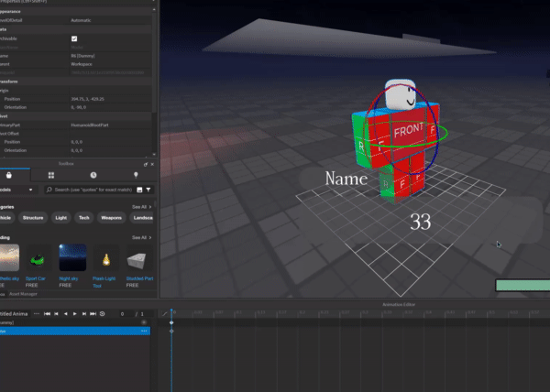Click Properties scrollbar up arrow
The image size is (550, 392).
coord(154,10)
